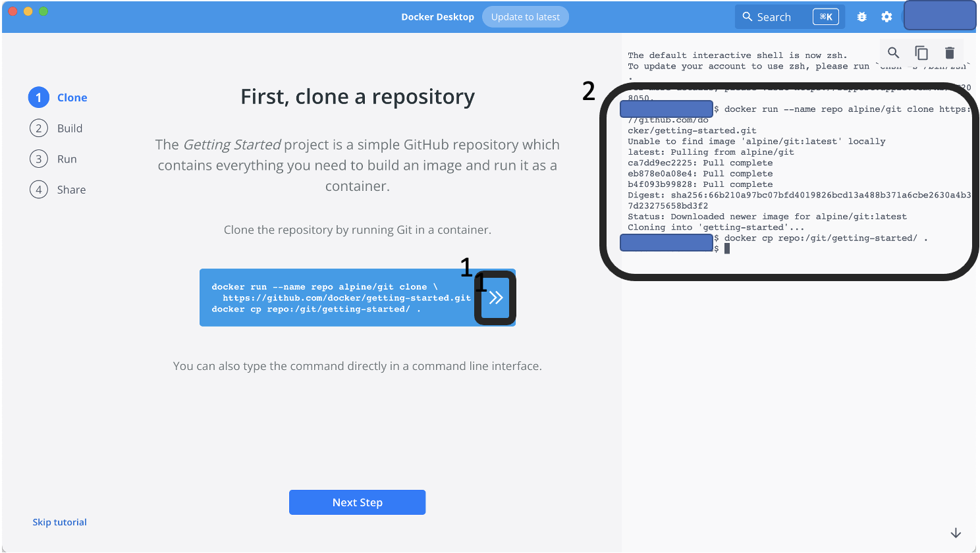Click 'You can also type the command' text
Screen dimensions: 980x553
coord(358,366)
